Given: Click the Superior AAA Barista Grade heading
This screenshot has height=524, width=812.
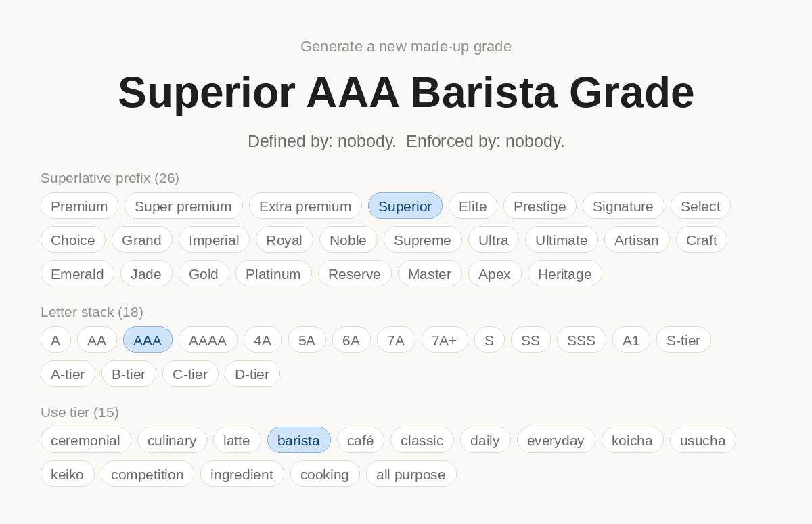Looking at the screenshot, I should [406, 92].
